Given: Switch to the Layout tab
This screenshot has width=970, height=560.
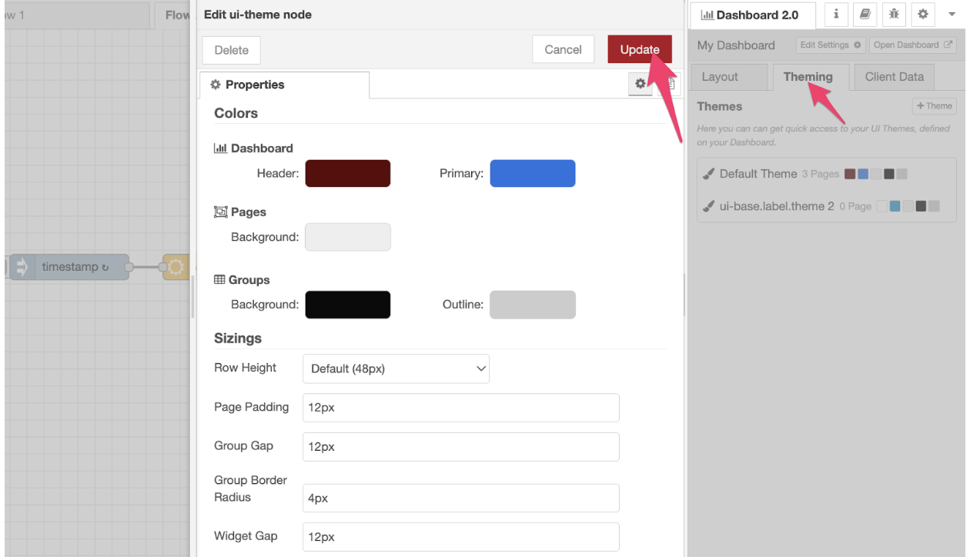Looking at the screenshot, I should pyautogui.click(x=728, y=77).
